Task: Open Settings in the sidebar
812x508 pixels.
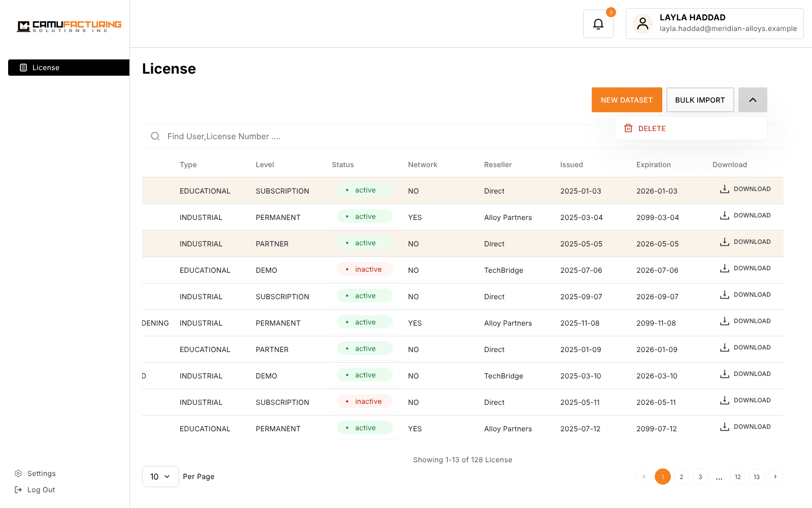Action: pyautogui.click(x=35, y=473)
